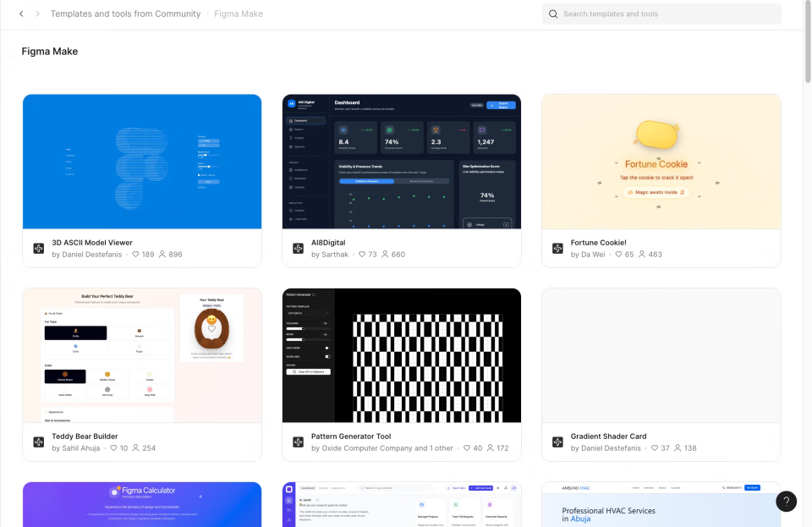Like AI8Digital via heart icon

362,254
